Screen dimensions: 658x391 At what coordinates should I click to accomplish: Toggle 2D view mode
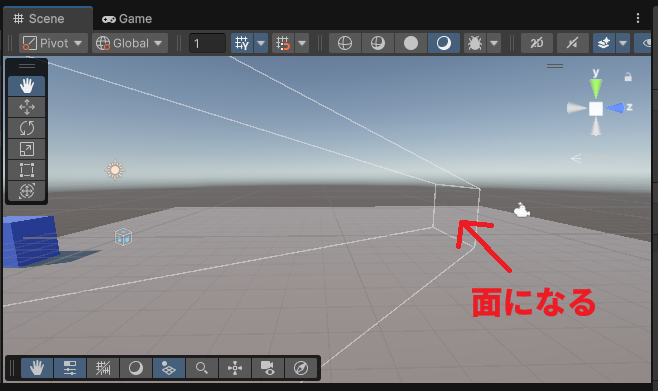coord(537,43)
